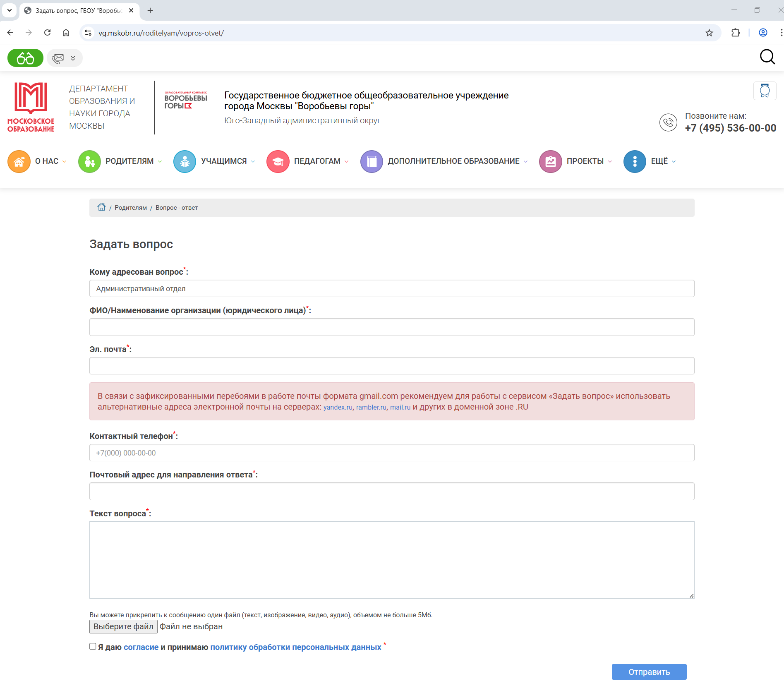The width and height of the screenshot is (784, 693).
Task: Tick the personal data consent checkbox
Action: (x=93, y=646)
